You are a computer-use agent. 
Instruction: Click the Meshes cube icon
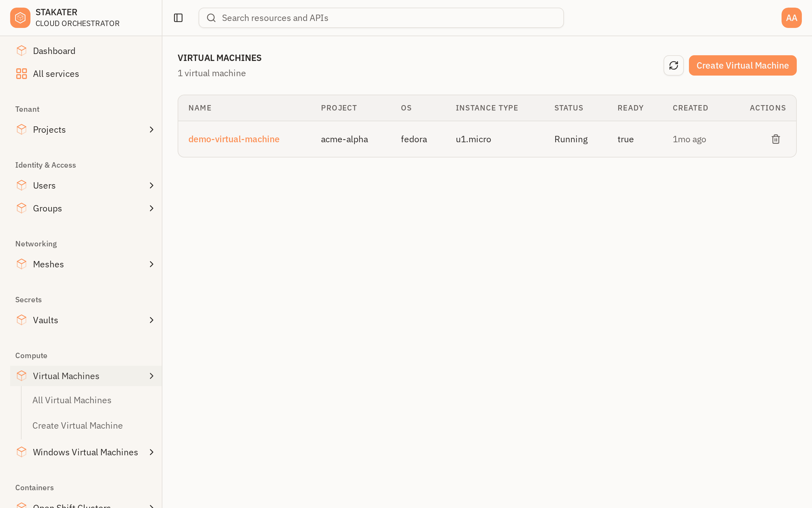point(22,264)
